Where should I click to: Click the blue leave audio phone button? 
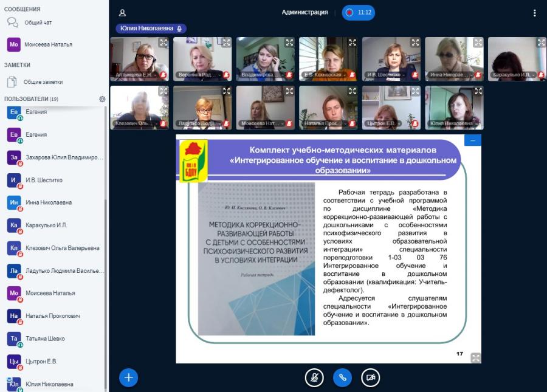[342, 377]
